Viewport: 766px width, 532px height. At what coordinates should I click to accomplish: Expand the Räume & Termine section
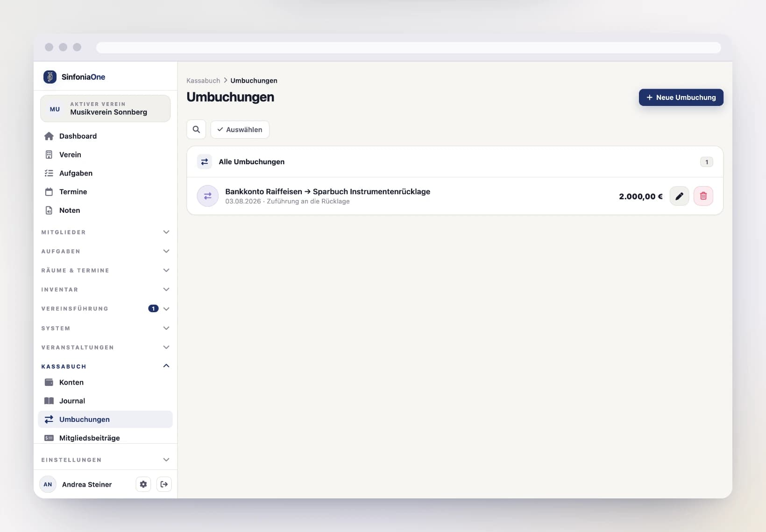(x=106, y=270)
